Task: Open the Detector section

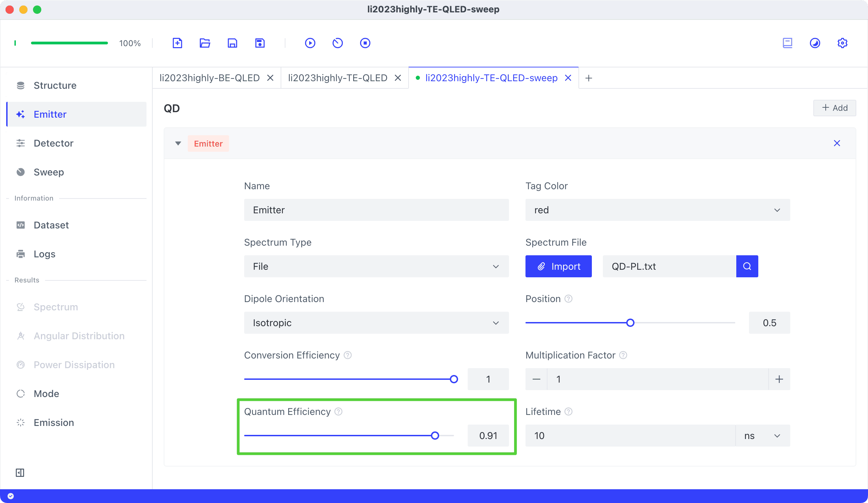Action: pyautogui.click(x=76, y=143)
